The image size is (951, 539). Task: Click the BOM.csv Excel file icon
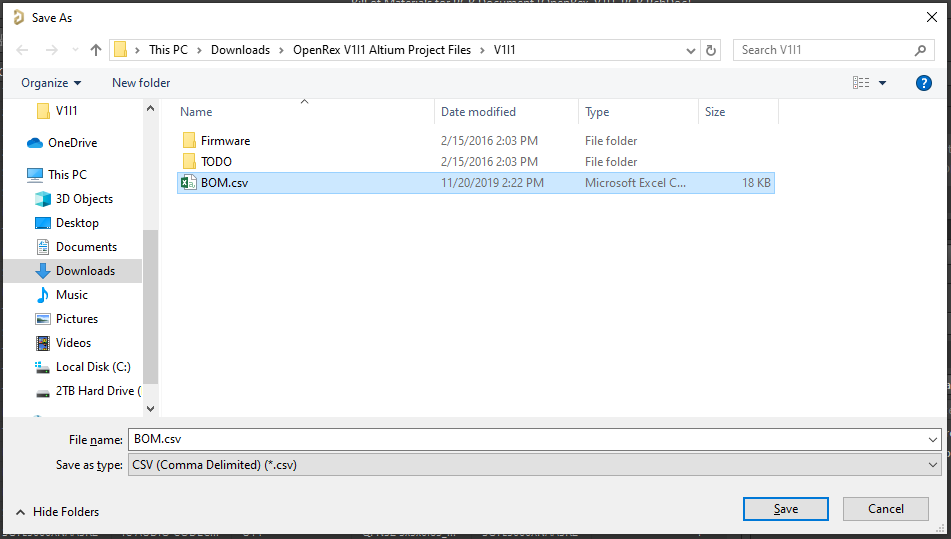[187, 183]
